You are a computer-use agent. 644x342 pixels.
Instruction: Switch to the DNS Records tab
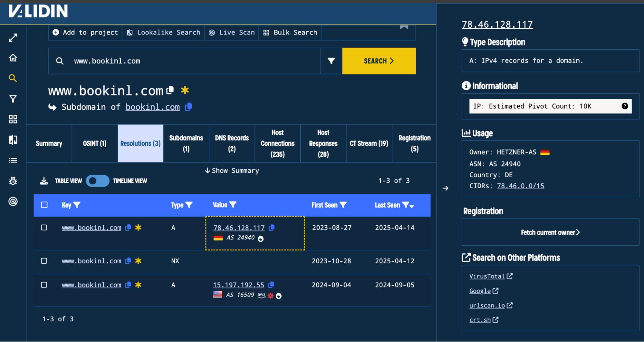point(232,143)
